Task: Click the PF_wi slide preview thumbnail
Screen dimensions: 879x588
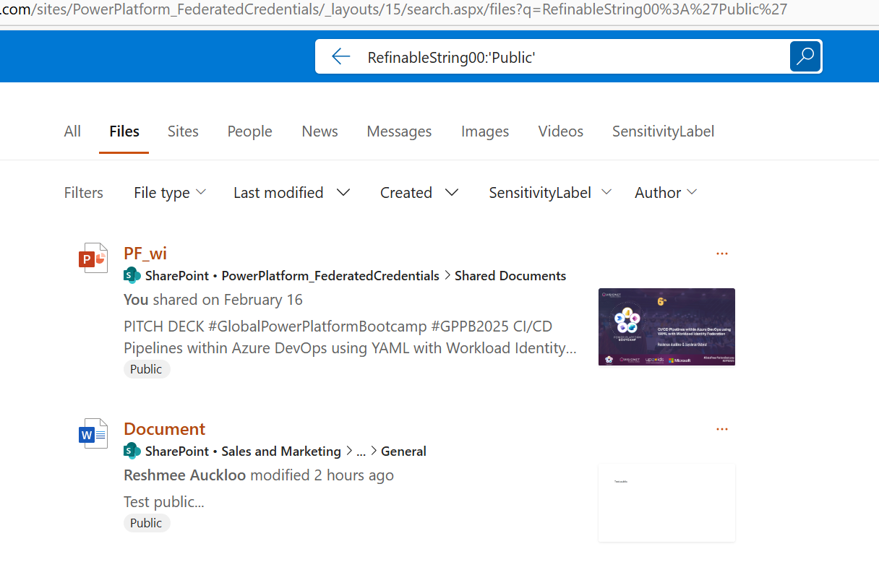Action: (666, 327)
